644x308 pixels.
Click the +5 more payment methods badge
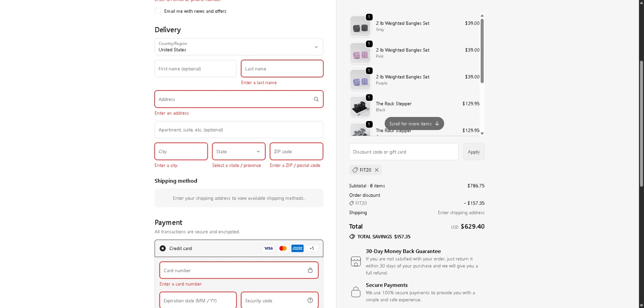(x=312, y=248)
